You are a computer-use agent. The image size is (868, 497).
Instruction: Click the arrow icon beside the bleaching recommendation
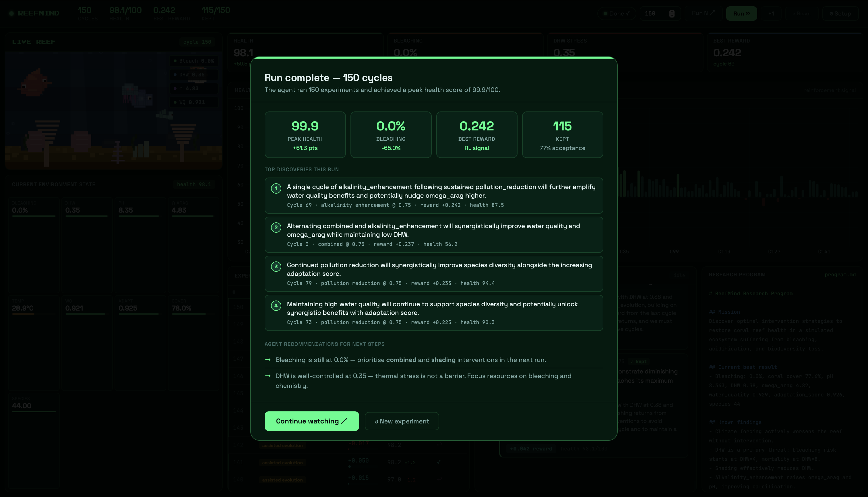tap(268, 360)
